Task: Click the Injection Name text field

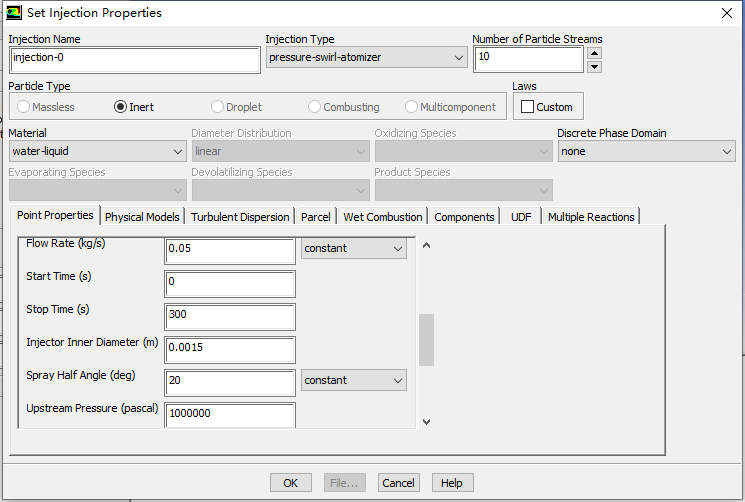Action: coord(134,58)
